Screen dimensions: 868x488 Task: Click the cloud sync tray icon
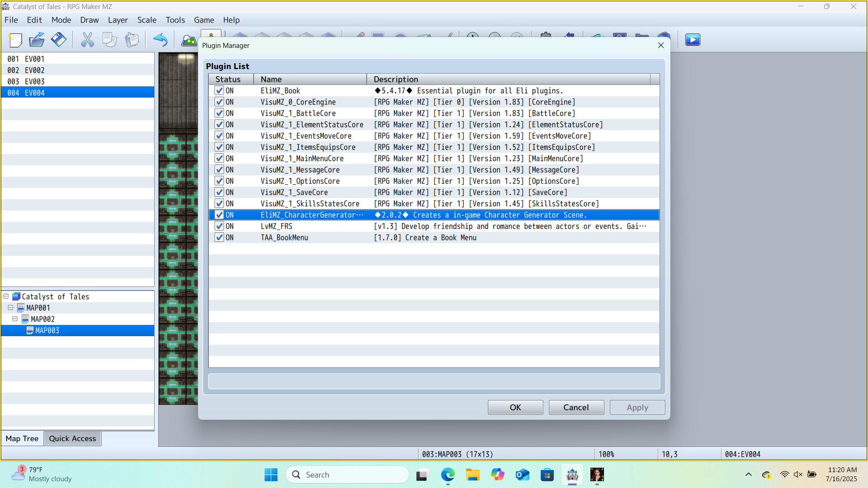pos(766,475)
